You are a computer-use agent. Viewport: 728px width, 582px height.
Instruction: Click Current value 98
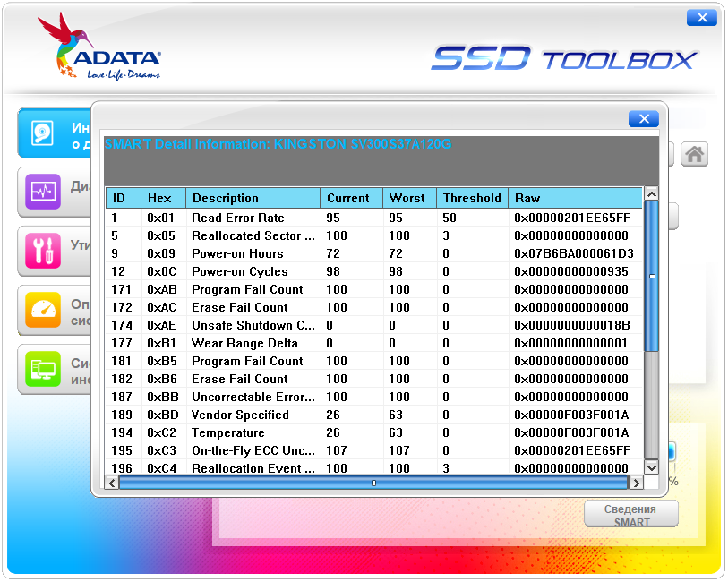pos(333,271)
